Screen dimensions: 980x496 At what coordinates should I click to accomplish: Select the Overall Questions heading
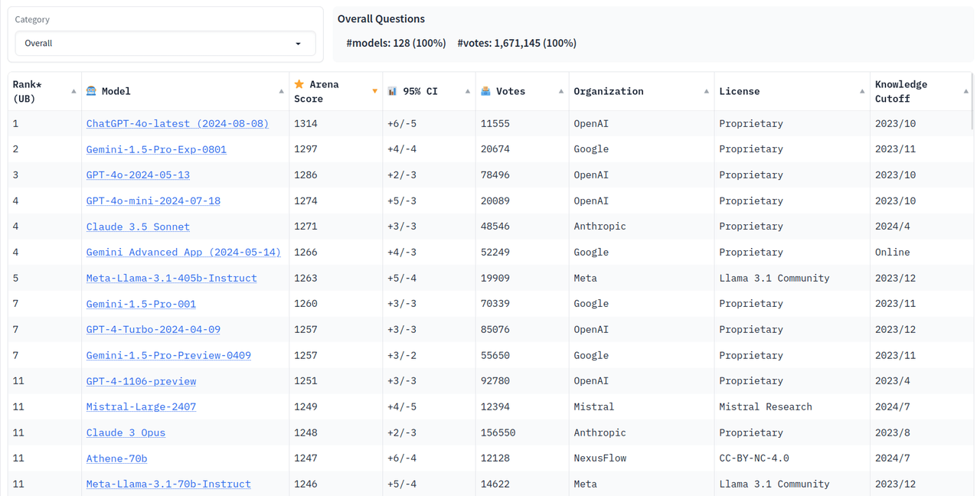click(381, 19)
